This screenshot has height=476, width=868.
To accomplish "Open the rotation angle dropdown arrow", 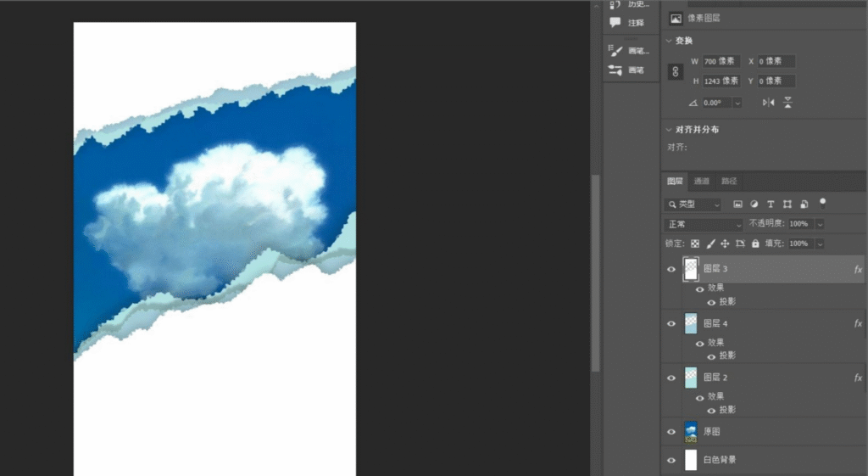I will coord(737,103).
